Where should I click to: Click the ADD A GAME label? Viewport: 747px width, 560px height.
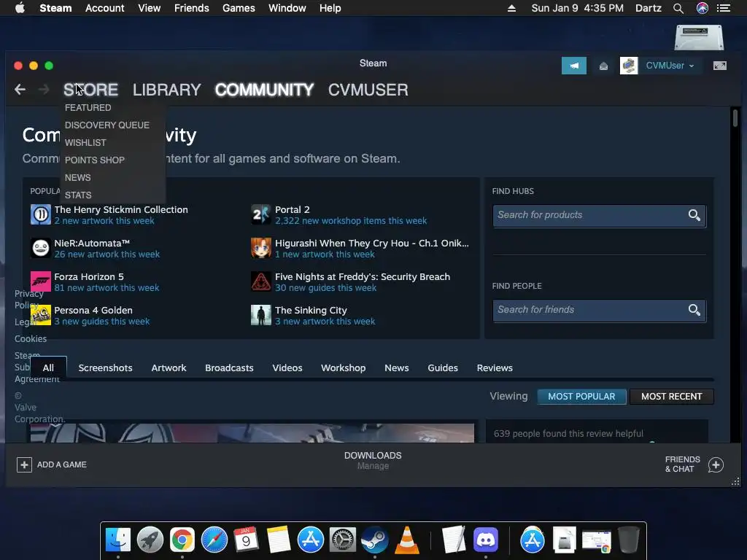61,464
